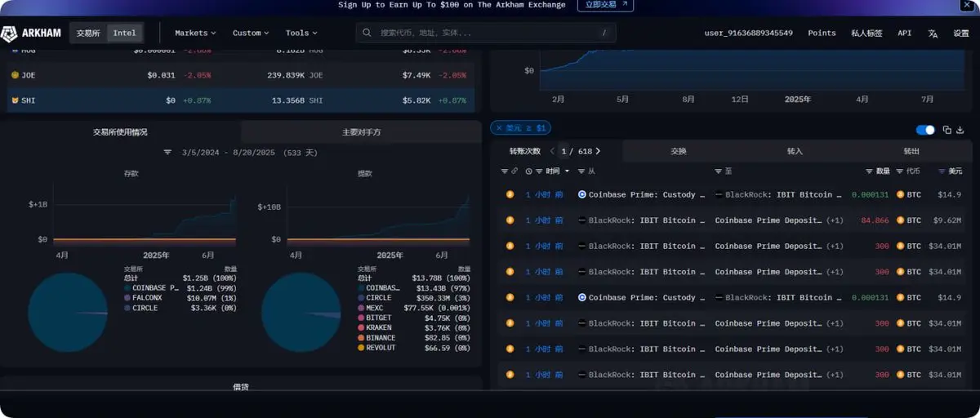Image resolution: width=980 pixels, height=418 pixels.
Task: Click the Arkham logo
Action: coord(32,33)
